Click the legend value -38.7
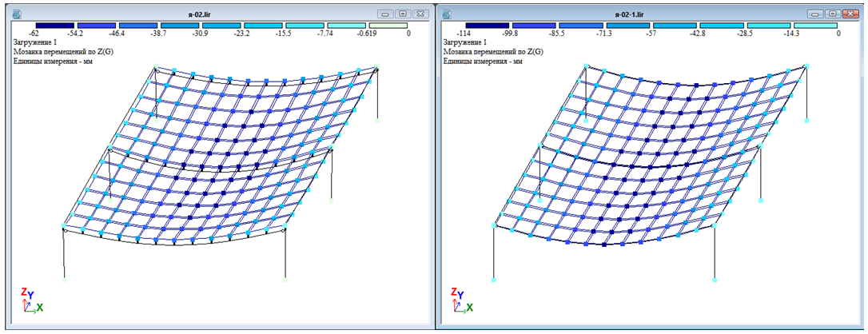868x334 pixels. coord(159,34)
